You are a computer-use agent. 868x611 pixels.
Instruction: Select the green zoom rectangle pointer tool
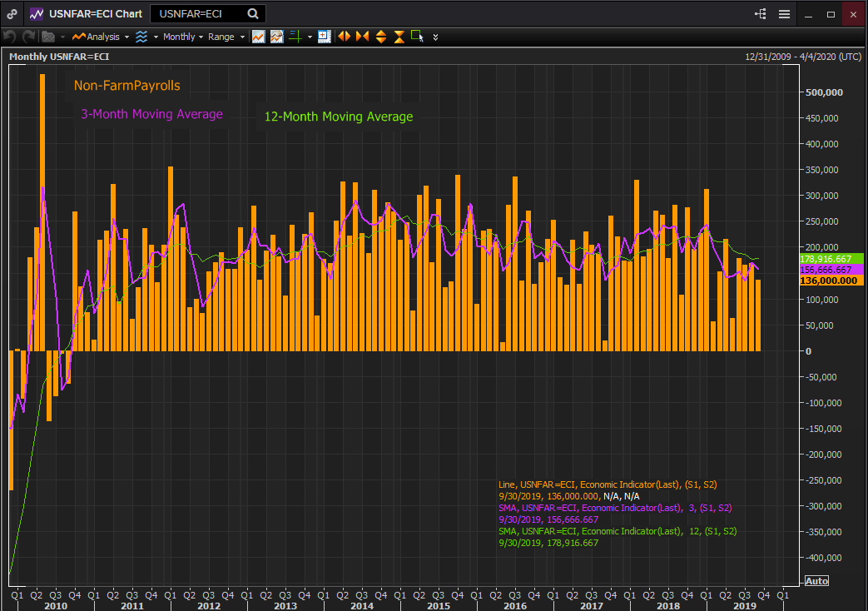tap(417, 37)
